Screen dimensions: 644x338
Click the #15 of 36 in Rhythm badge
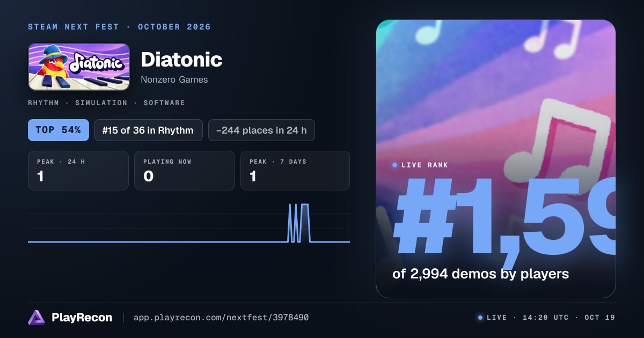[x=148, y=130]
